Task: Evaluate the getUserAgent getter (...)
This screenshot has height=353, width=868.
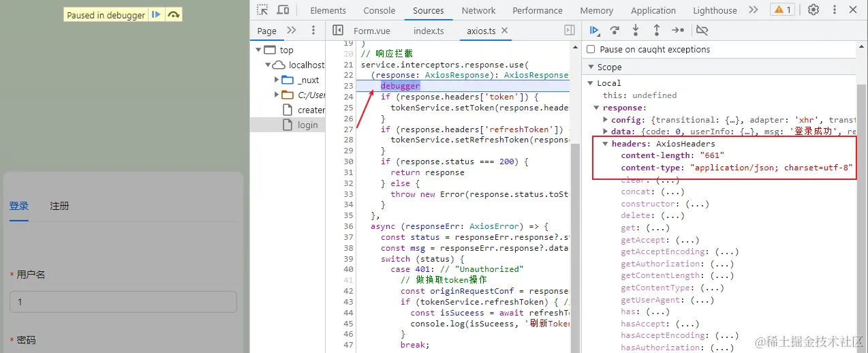Action: click(700, 300)
